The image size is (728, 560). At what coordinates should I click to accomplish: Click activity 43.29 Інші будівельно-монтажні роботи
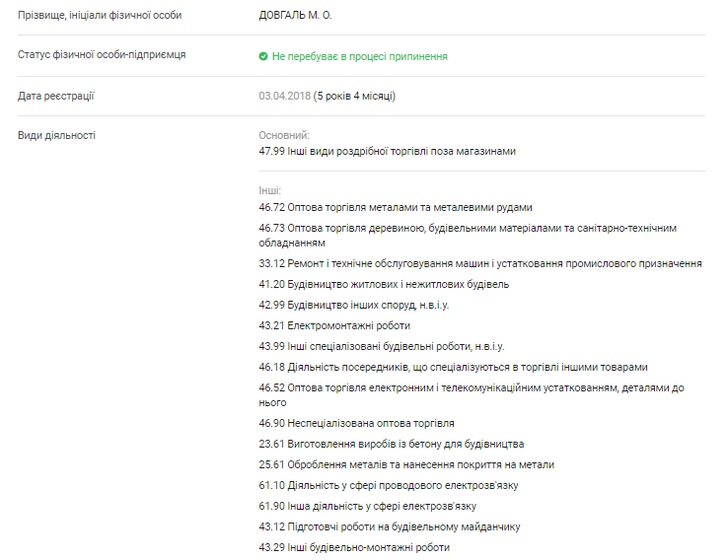pos(353,547)
